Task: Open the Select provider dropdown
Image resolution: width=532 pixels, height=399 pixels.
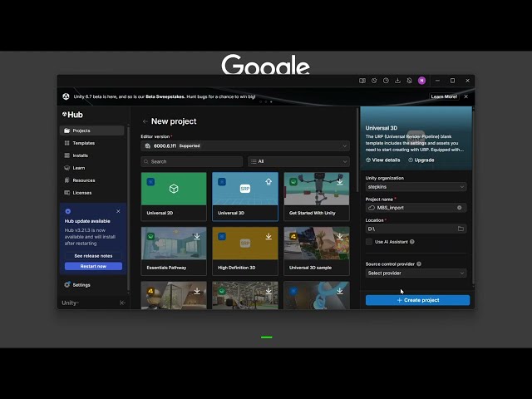Action: 416,273
